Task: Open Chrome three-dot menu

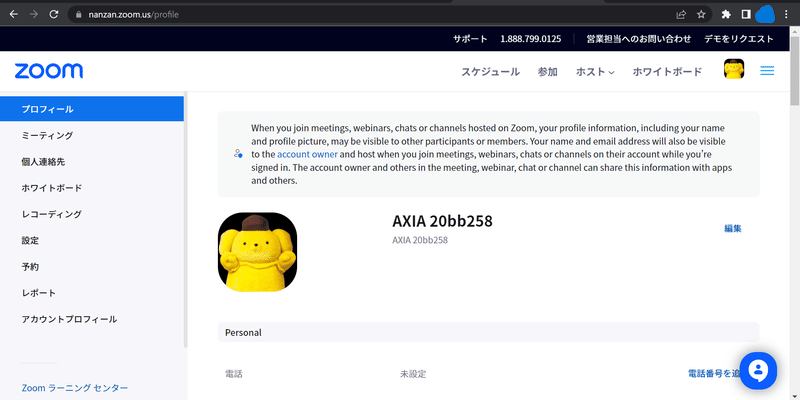Action: tap(786, 15)
